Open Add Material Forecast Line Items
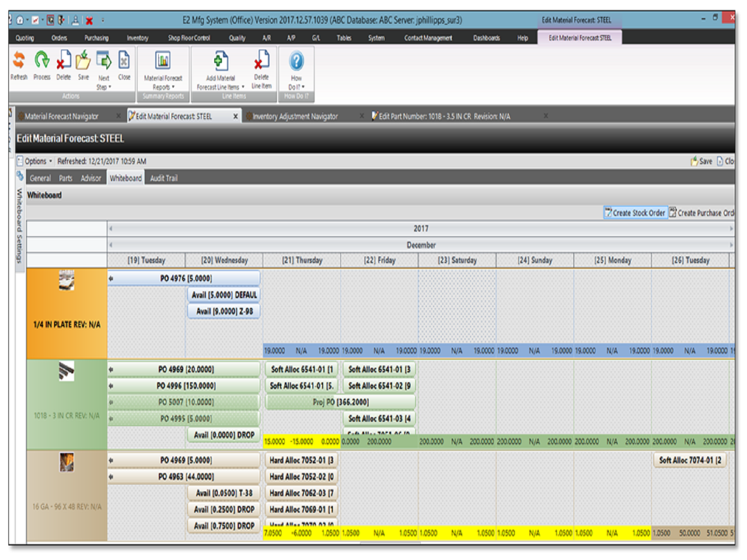This screenshot has height=560, width=747. [x=220, y=70]
